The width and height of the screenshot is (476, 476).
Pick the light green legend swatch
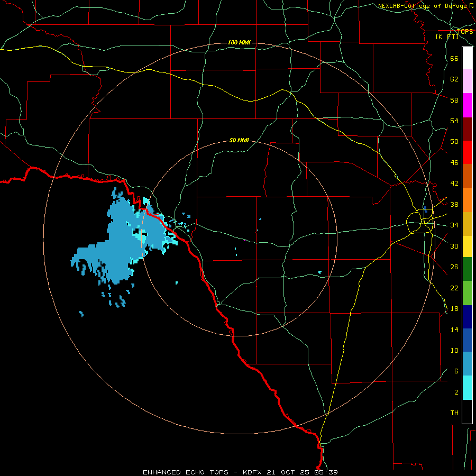pyautogui.click(x=467, y=293)
